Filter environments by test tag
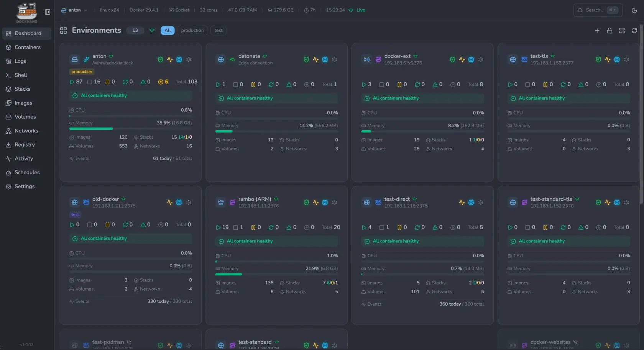The image size is (644, 350). [x=219, y=31]
